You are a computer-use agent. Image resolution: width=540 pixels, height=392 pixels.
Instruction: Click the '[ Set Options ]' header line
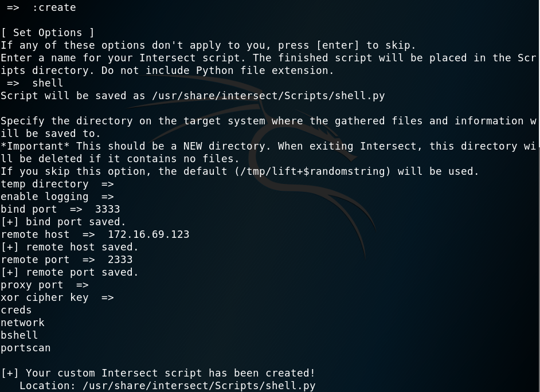[x=48, y=33]
